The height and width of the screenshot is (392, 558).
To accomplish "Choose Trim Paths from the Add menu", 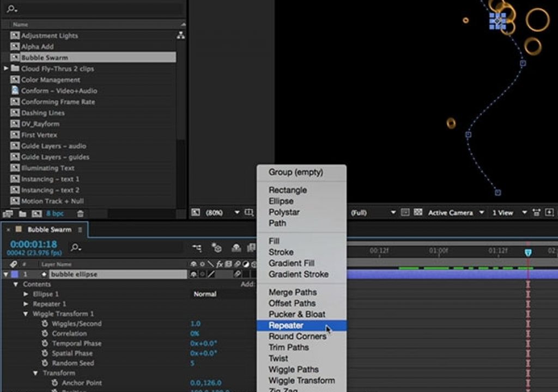I will click(301, 347).
